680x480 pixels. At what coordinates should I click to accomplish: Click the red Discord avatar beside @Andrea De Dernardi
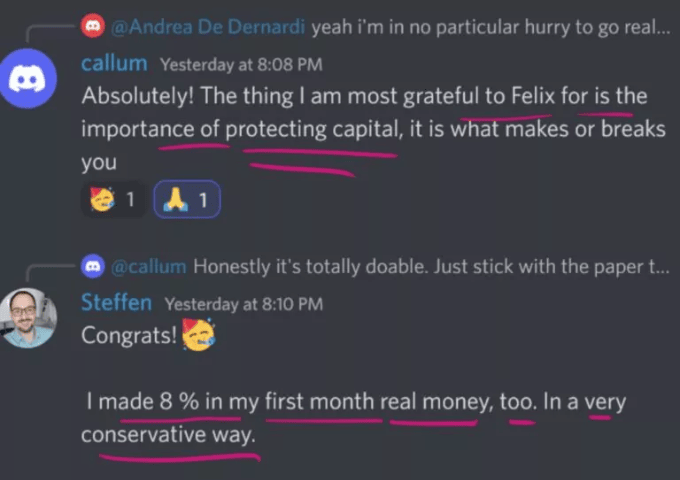(x=93, y=26)
